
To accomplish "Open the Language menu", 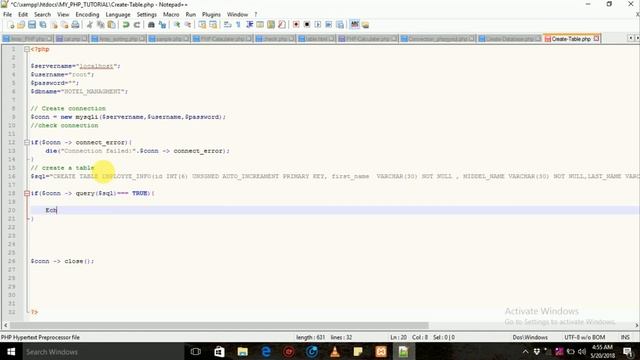I will 118,14.
